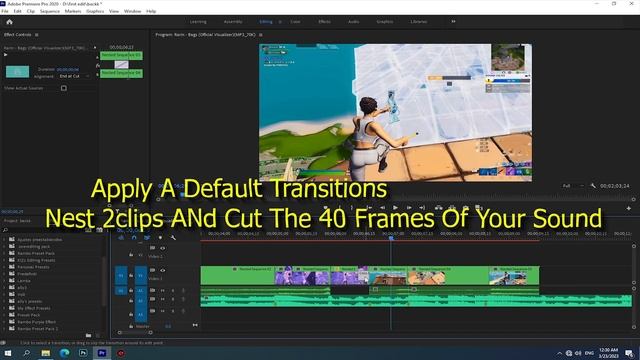
Task: Lock the Video 2 track
Action: 131,255
